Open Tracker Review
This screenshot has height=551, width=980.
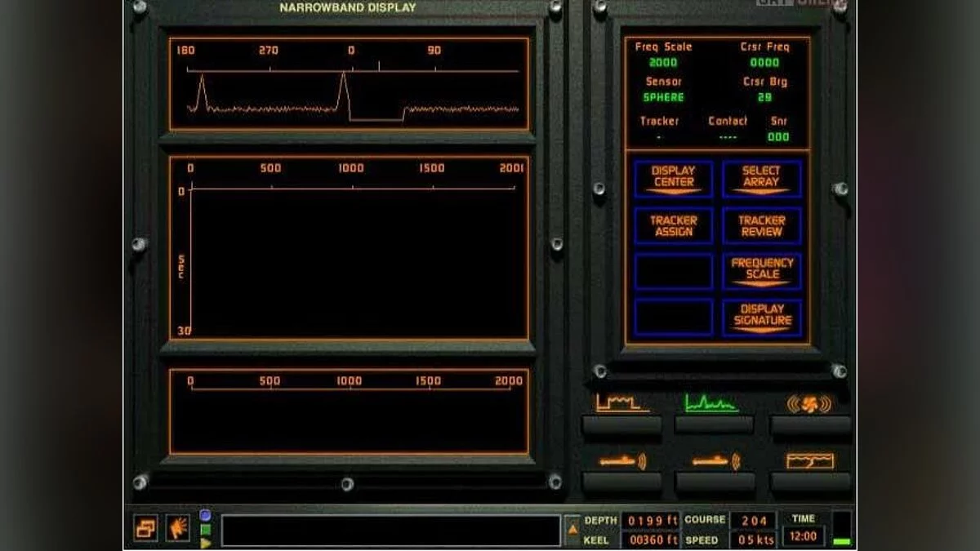[762, 226]
